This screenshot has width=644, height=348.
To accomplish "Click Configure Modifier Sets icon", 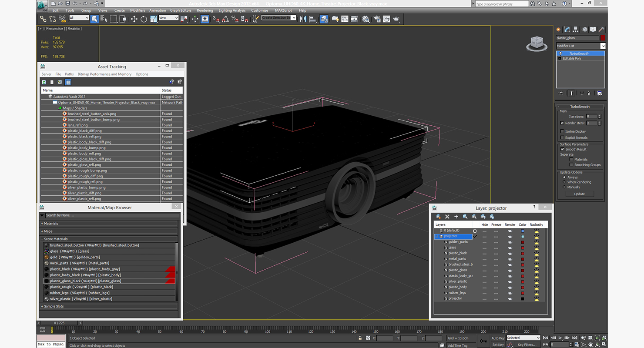I will 600,93.
